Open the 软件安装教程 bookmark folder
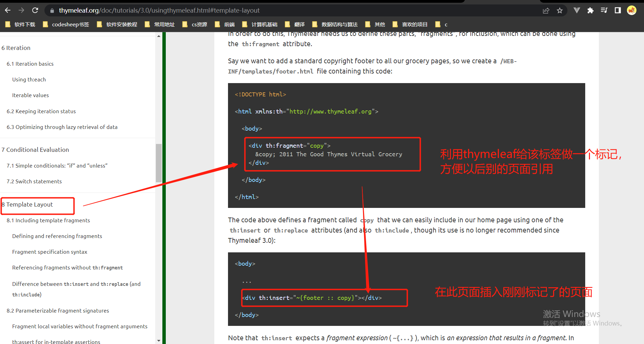Image resolution: width=644 pixels, height=344 pixels. pyautogui.click(x=117, y=24)
